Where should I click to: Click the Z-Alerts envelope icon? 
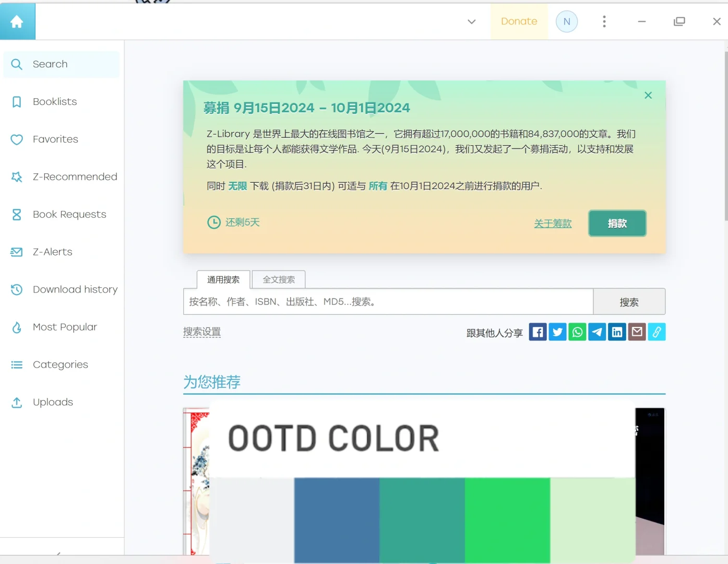(17, 252)
